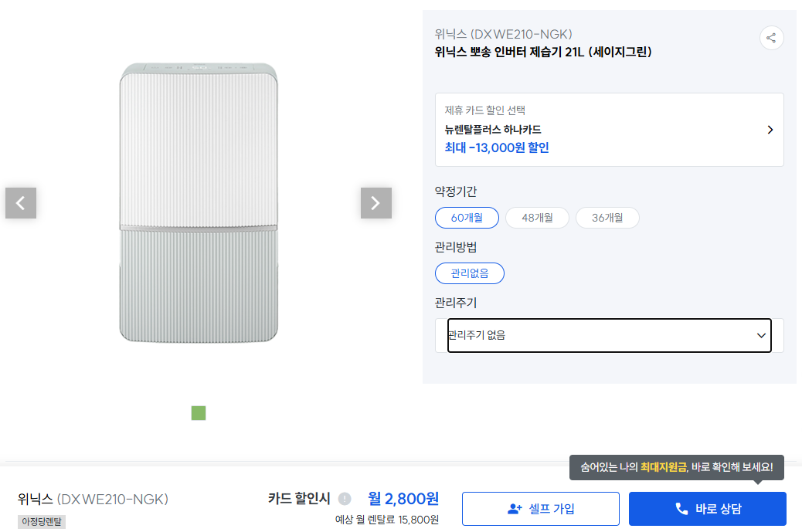Click the info icon beside 카드 할인시
Viewport: 802px width, 532px height.
(x=345, y=499)
